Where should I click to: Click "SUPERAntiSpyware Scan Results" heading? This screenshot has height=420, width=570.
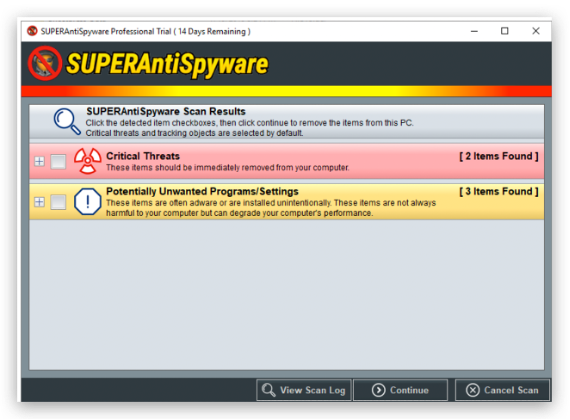coord(166,111)
